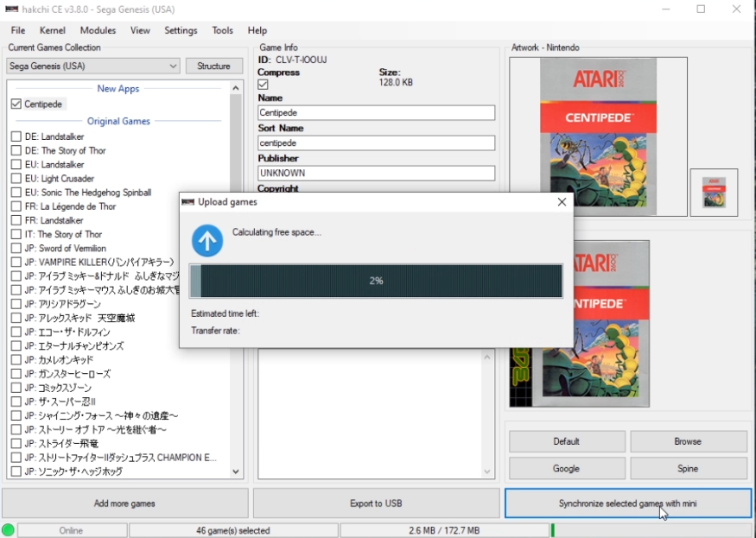Check EU: Light Crusader checkbox

pos(16,179)
